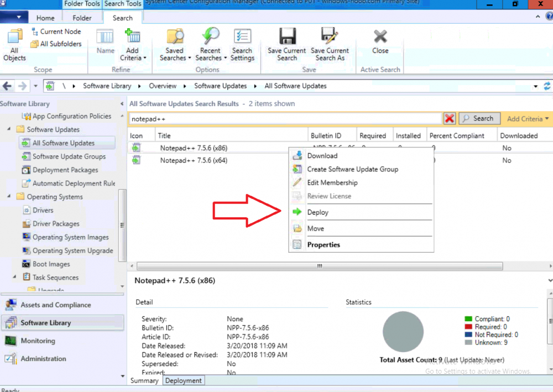Select Current Node scope option
553x392 pixels.
click(56, 32)
